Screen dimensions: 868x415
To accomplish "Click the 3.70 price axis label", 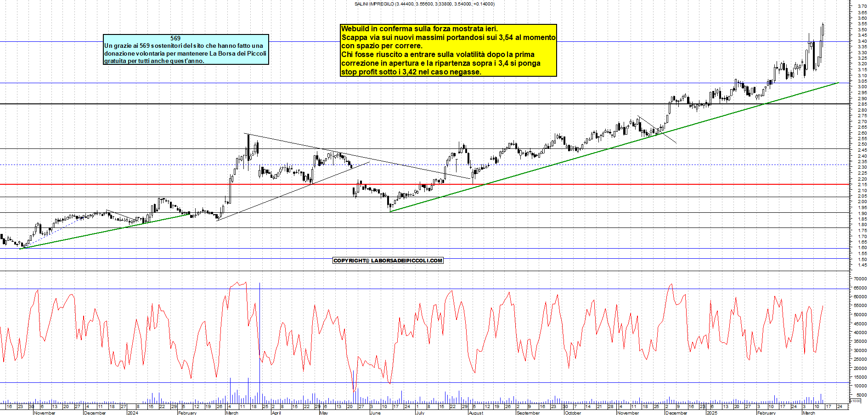I will click(x=862, y=7).
